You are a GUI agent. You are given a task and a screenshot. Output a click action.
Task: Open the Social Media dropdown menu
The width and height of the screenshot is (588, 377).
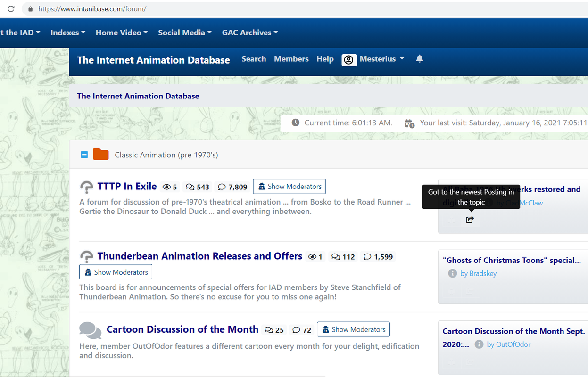(x=185, y=33)
